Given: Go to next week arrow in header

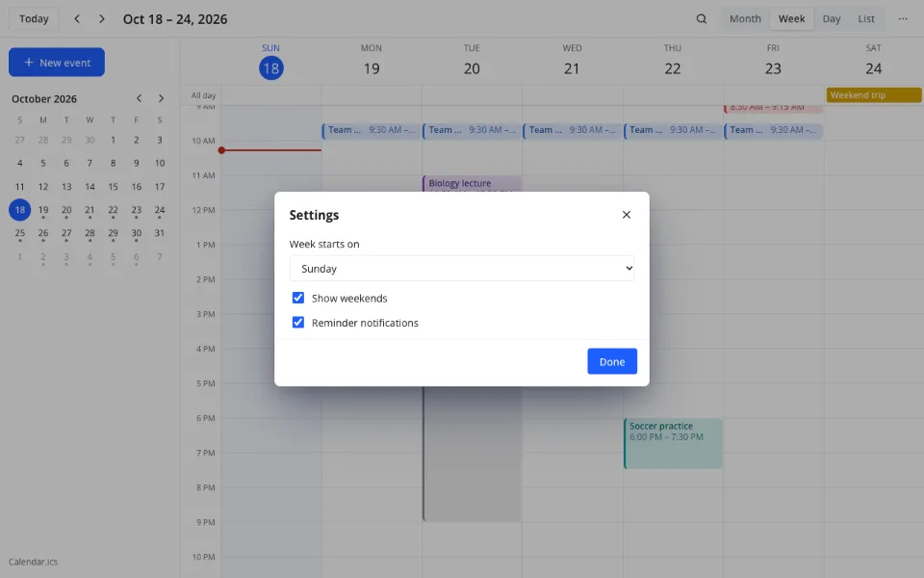Looking at the screenshot, I should click(x=102, y=19).
